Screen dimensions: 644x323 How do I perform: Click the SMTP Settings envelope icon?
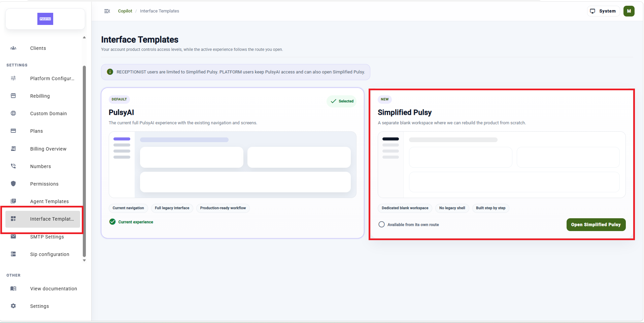13,237
